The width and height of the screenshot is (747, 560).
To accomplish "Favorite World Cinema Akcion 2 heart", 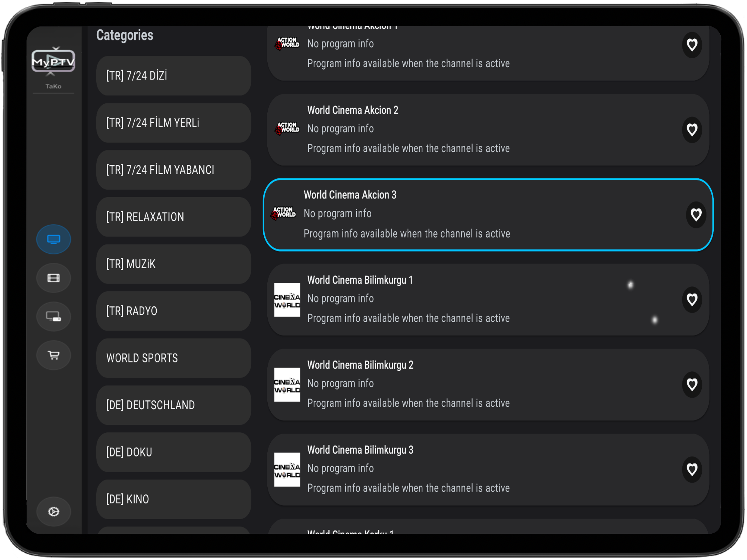I will tap(692, 130).
